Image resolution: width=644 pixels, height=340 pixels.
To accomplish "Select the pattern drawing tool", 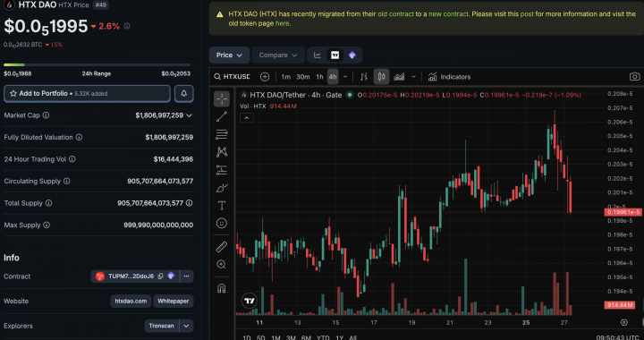I will click(222, 152).
